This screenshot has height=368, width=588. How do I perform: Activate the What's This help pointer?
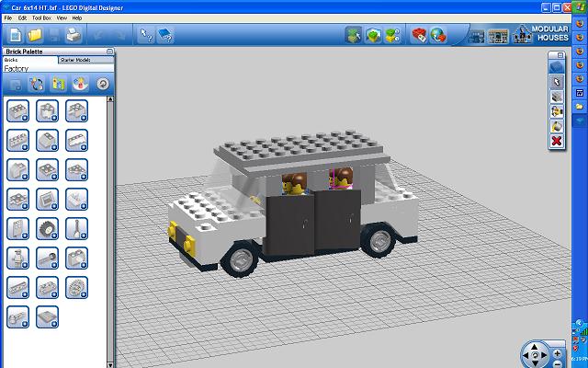point(145,36)
